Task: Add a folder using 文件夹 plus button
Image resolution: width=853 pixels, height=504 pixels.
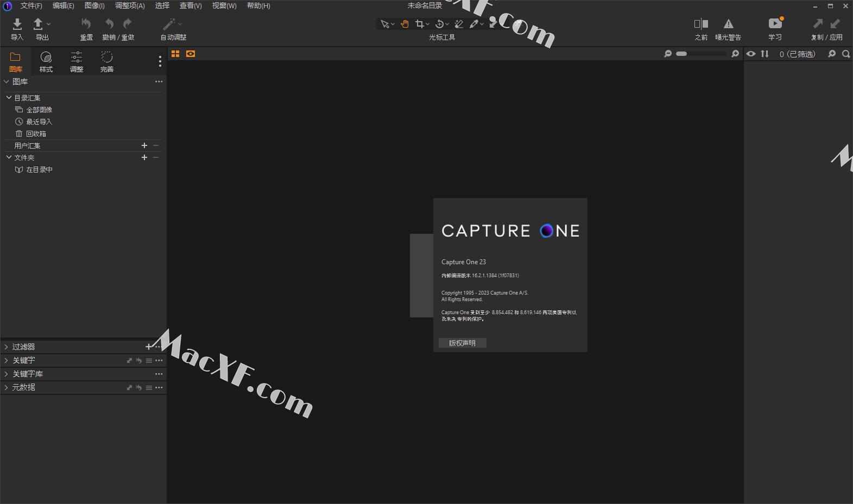Action: [144, 157]
